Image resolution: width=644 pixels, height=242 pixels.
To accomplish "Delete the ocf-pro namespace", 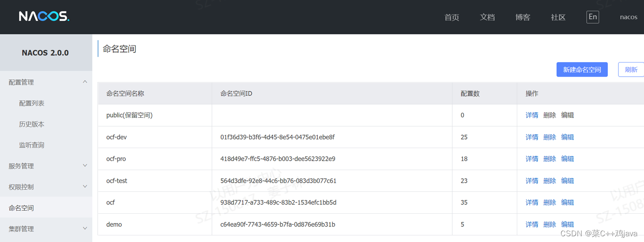I will tap(549, 159).
